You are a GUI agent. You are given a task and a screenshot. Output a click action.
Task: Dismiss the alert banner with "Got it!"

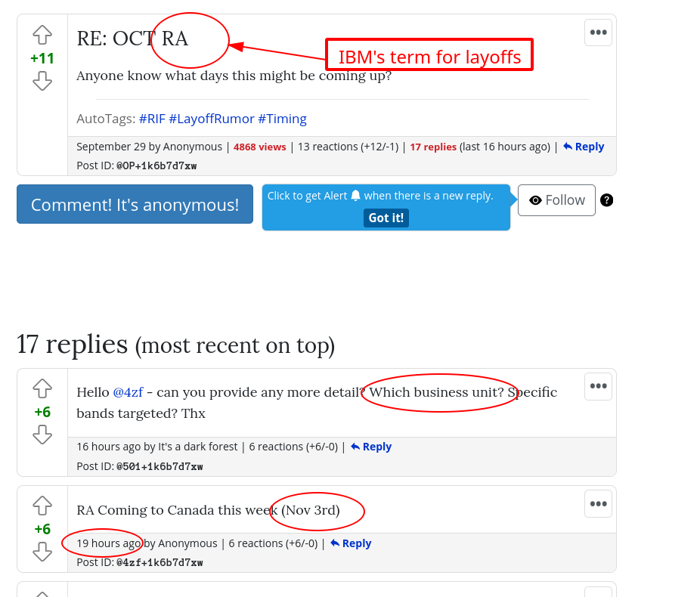point(386,218)
